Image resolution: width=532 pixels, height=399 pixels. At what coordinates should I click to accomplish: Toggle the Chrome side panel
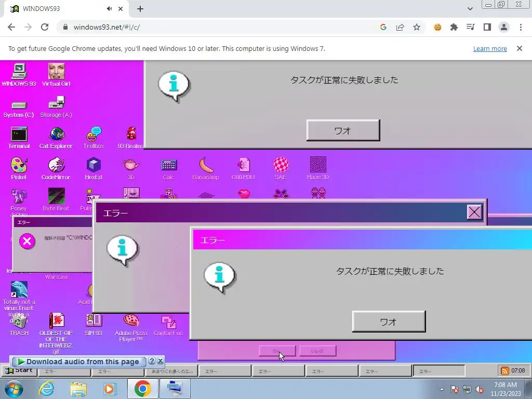pyautogui.click(x=487, y=27)
